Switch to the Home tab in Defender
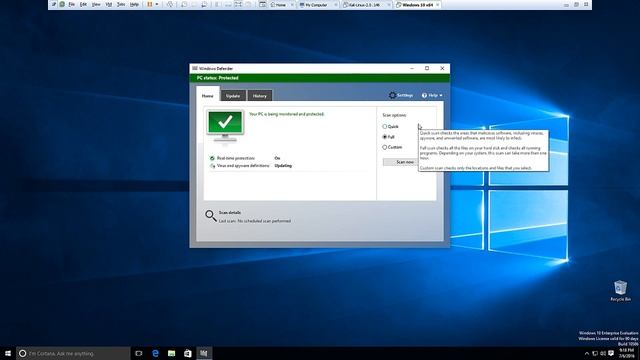 208,96
